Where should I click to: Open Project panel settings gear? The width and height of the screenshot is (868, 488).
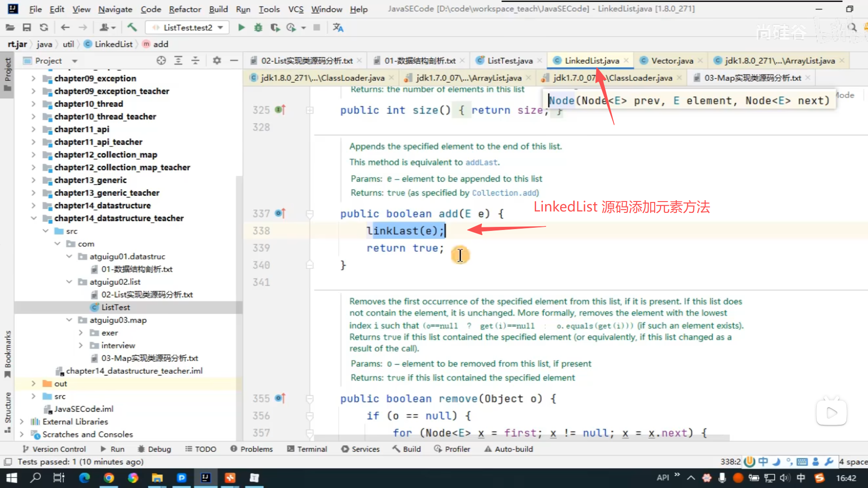pos(217,61)
